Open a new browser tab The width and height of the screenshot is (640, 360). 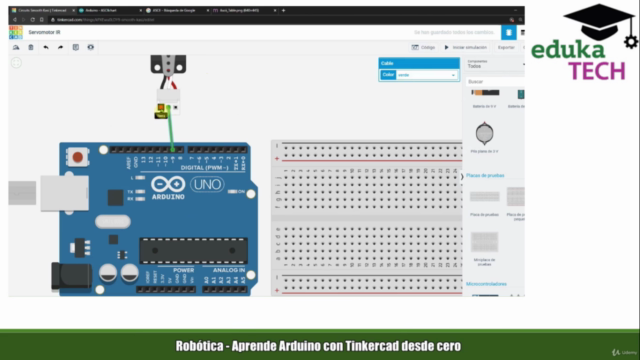tap(283, 10)
